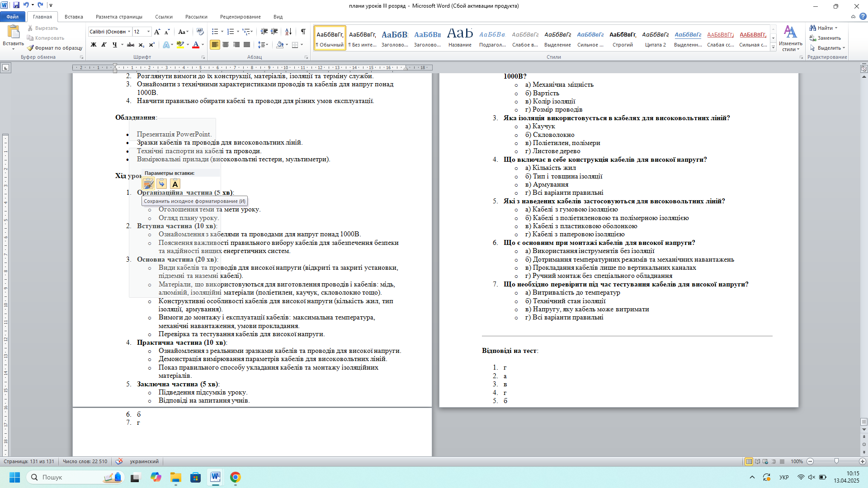Click the 'Keep source formatting' paste option icon
This screenshot has width=868, height=488.
pos(148,183)
